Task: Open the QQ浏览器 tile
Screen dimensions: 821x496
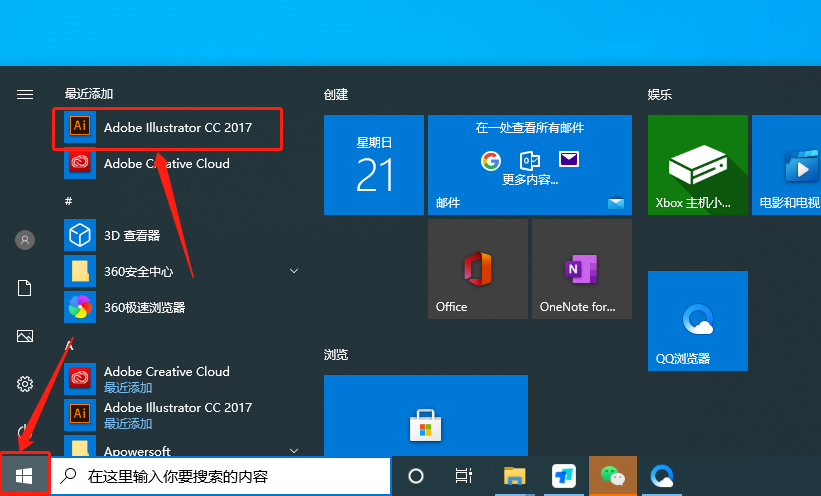Action: [698, 321]
